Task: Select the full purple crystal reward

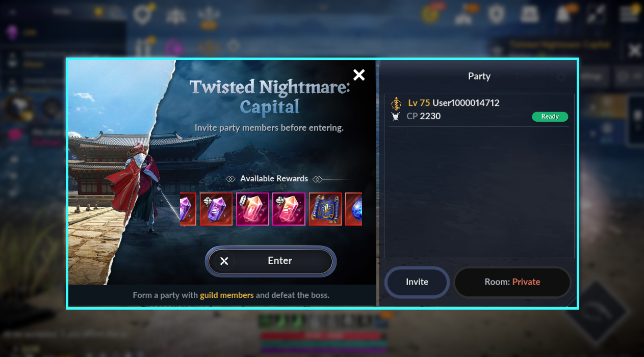Action: 216,209
